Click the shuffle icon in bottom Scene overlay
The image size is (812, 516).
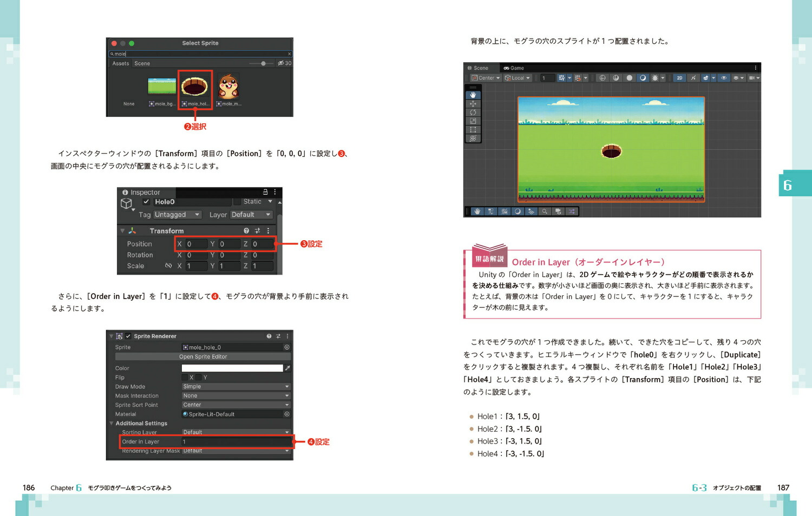572,211
